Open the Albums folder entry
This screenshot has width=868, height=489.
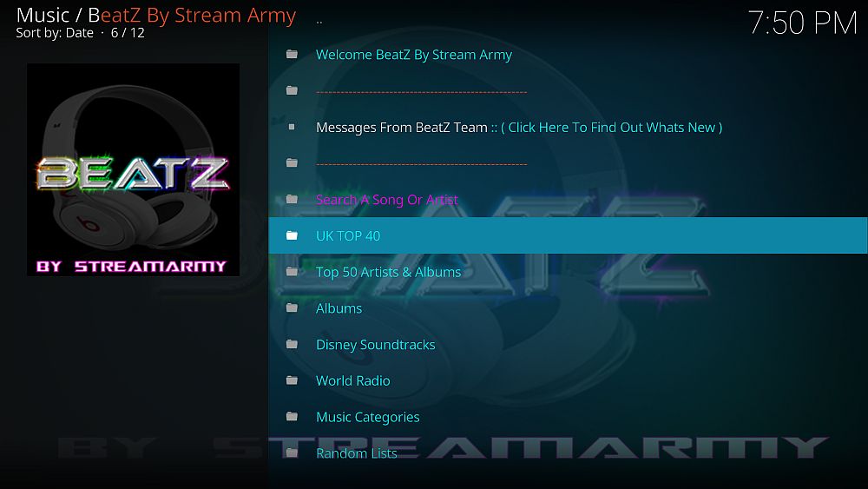(568, 308)
